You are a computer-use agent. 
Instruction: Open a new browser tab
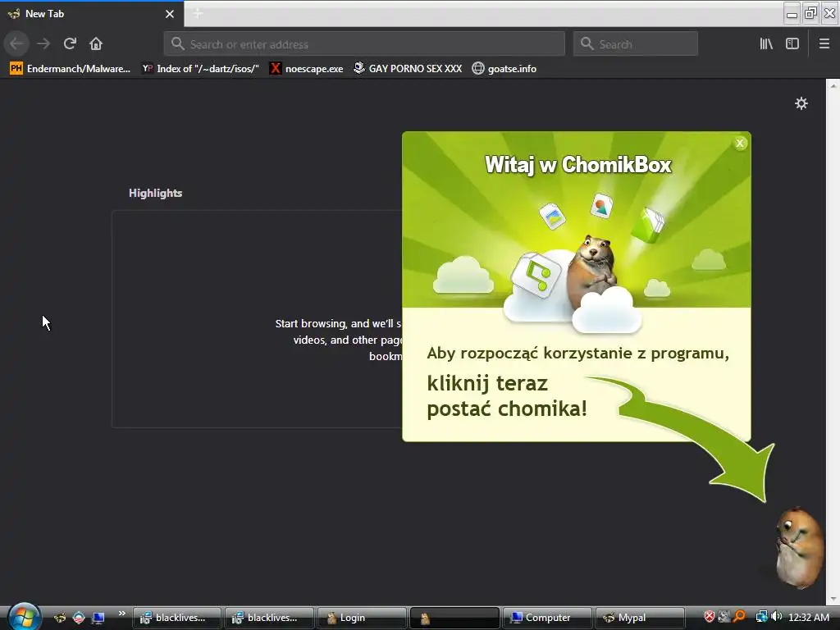pos(198,14)
